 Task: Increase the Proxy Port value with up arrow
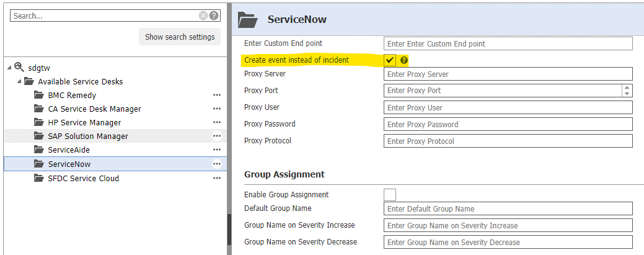click(627, 87)
